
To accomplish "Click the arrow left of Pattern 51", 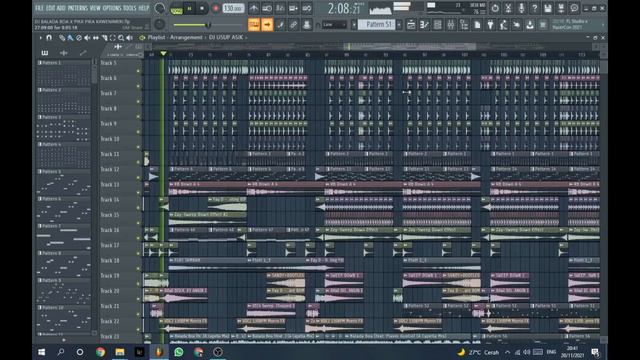I will pyautogui.click(x=354, y=25).
